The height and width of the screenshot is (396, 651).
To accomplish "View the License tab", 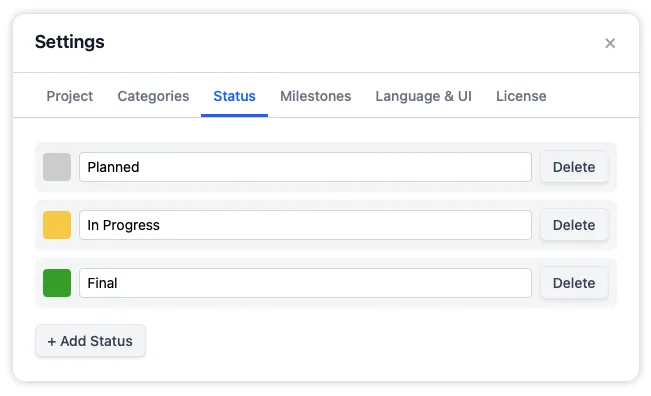I will point(521,96).
